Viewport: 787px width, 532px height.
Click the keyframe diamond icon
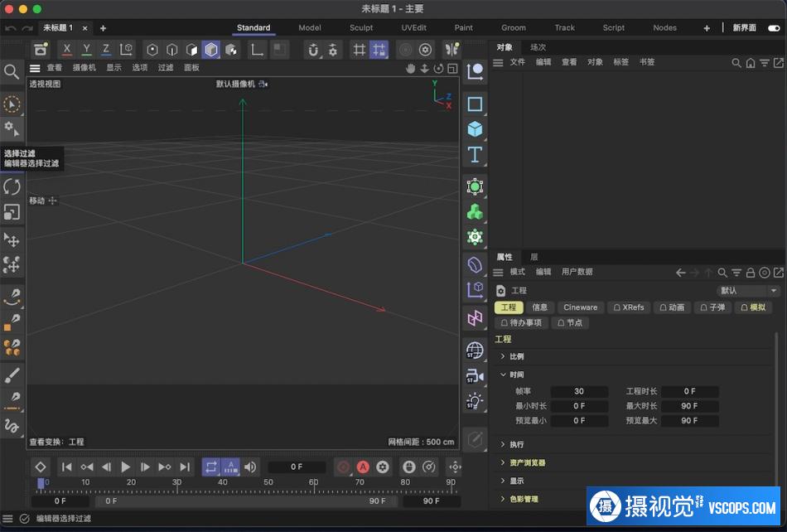click(x=40, y=467)
